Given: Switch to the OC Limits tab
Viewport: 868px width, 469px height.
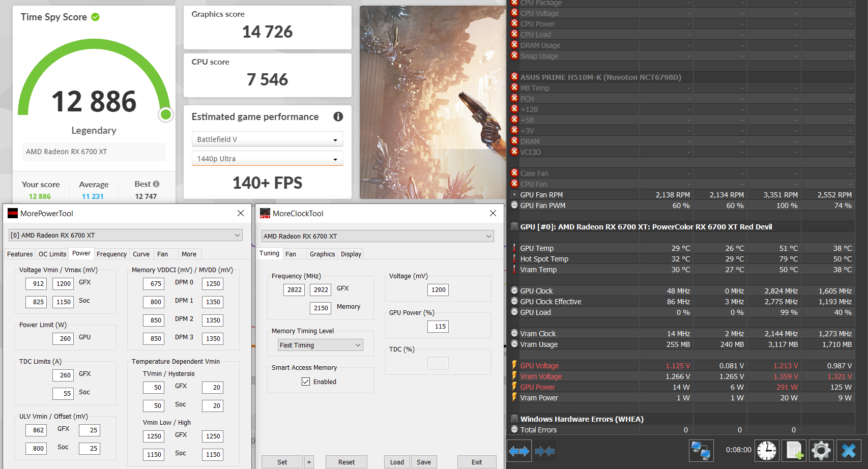Looking at the screenshot, I should coord(52,254).
